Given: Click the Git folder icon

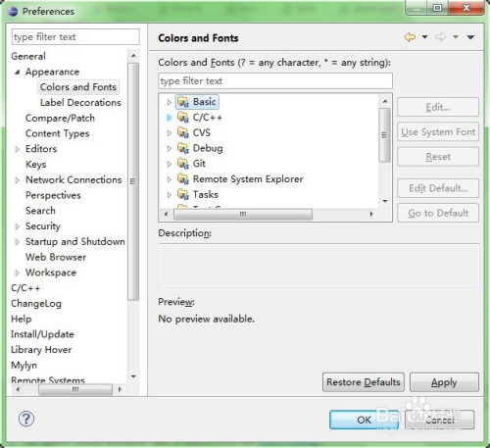Looking at the screenshot, I should click(x=183, y=164).
